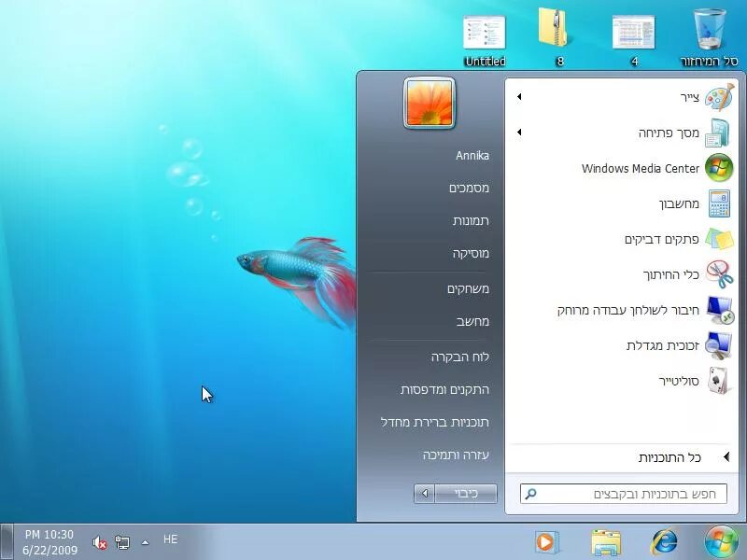This screenshot has width=747, height=560.
Task: Click the magnifier icon in search box
Action: 530,494
